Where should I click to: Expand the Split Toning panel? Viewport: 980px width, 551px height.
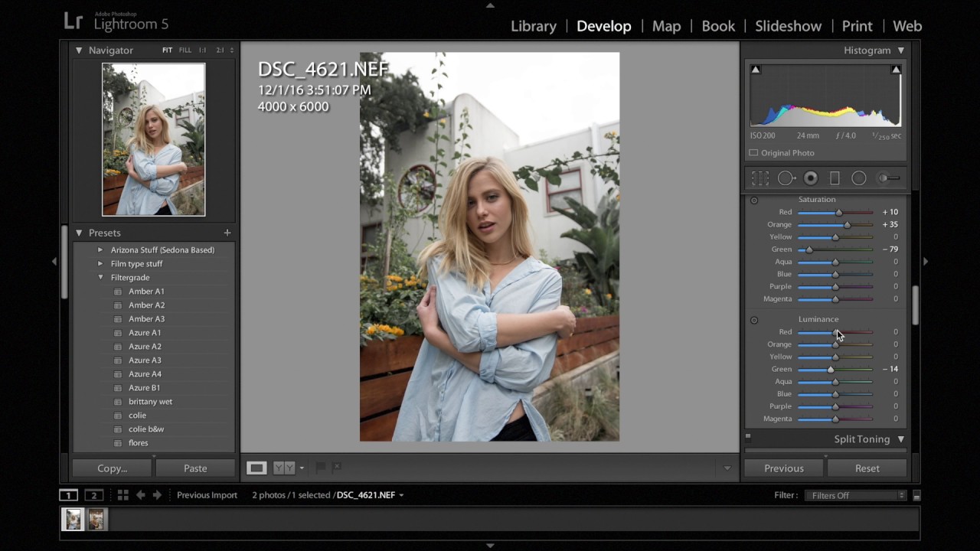(901, 439)
